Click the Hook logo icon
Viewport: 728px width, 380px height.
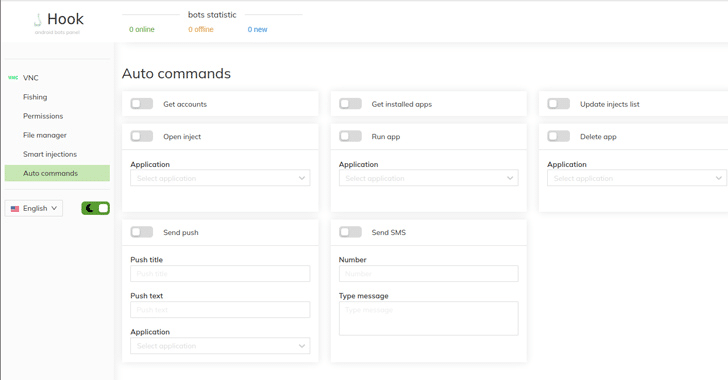point(38,20)
